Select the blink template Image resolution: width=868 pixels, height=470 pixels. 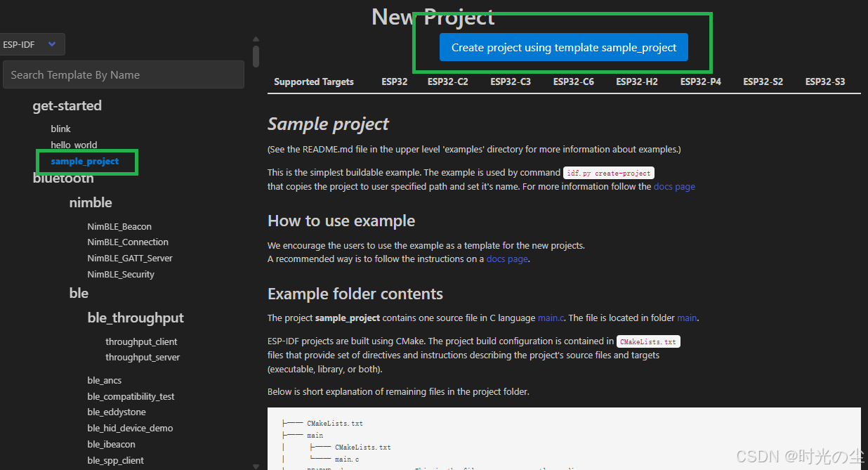tap(61, 129)
